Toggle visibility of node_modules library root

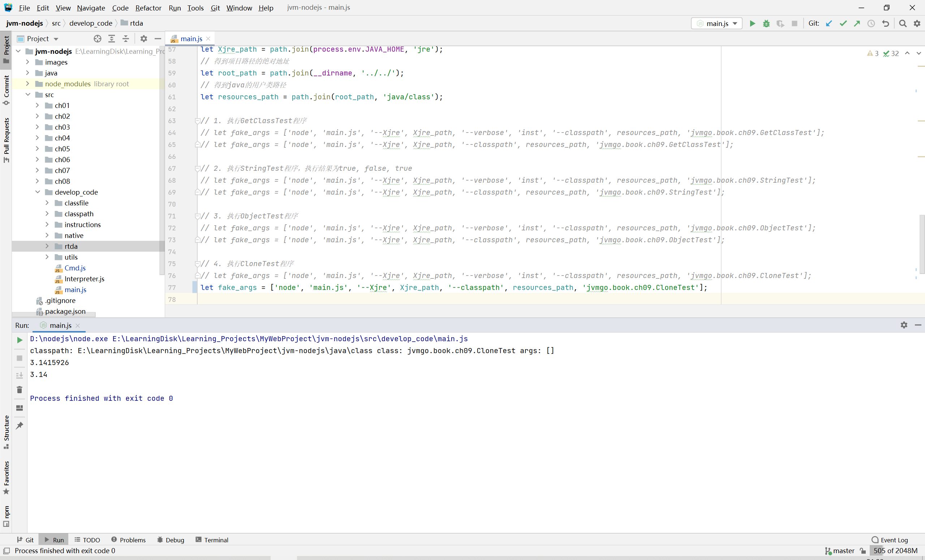27,84
